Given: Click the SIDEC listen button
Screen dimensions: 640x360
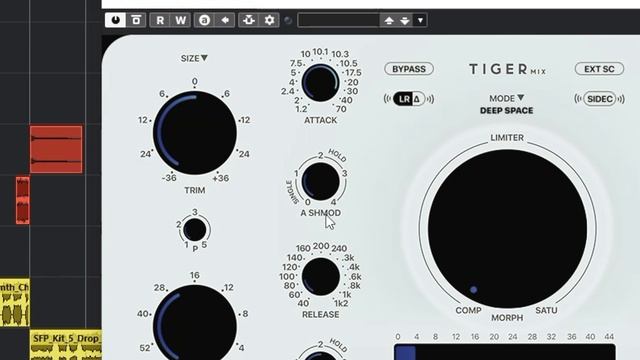Looking at the screenshot, I should 599,99.
